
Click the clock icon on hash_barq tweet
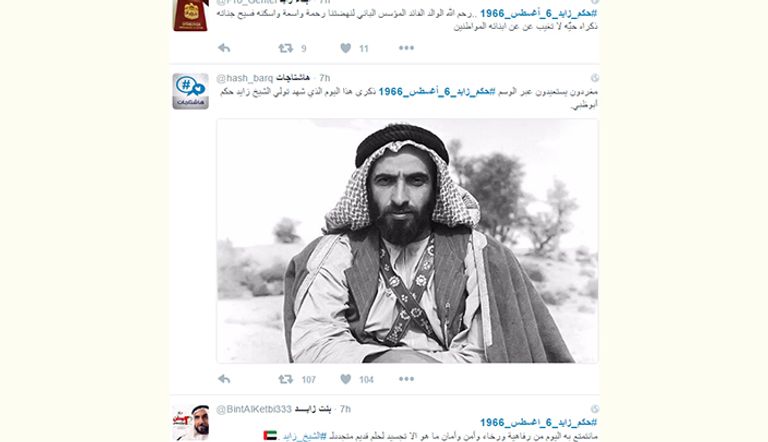pos(595,78)
